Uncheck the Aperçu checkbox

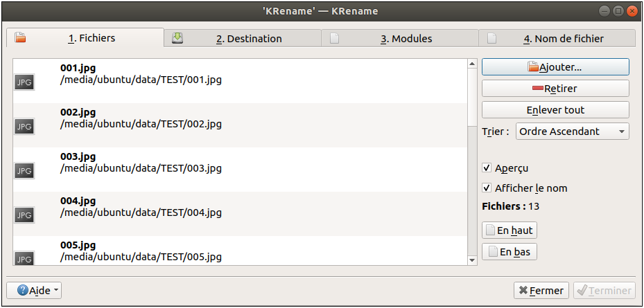point(487,167)
